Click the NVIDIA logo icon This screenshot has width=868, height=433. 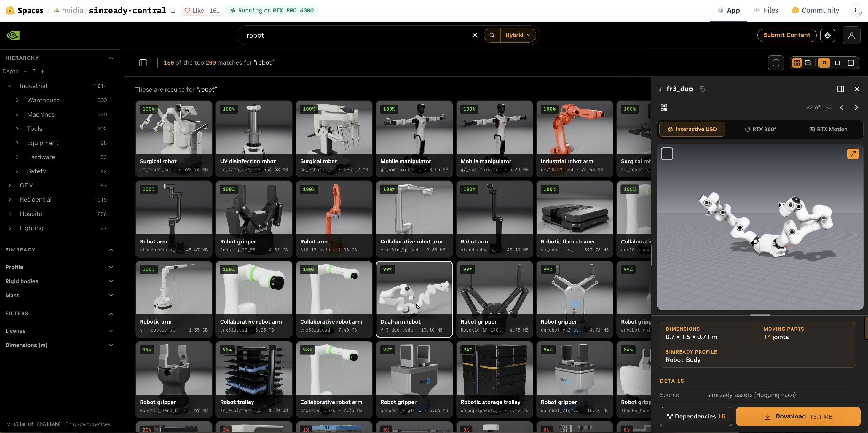(13, 35)
